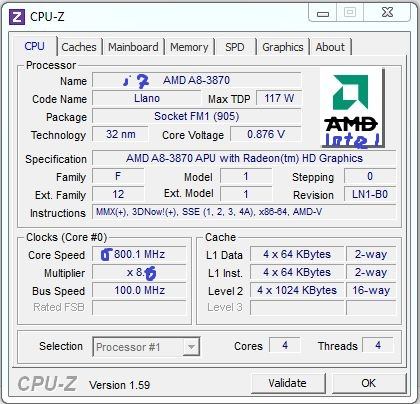420x404 pixels.
Task: Click the Stepping value 0
Action: 370,176
